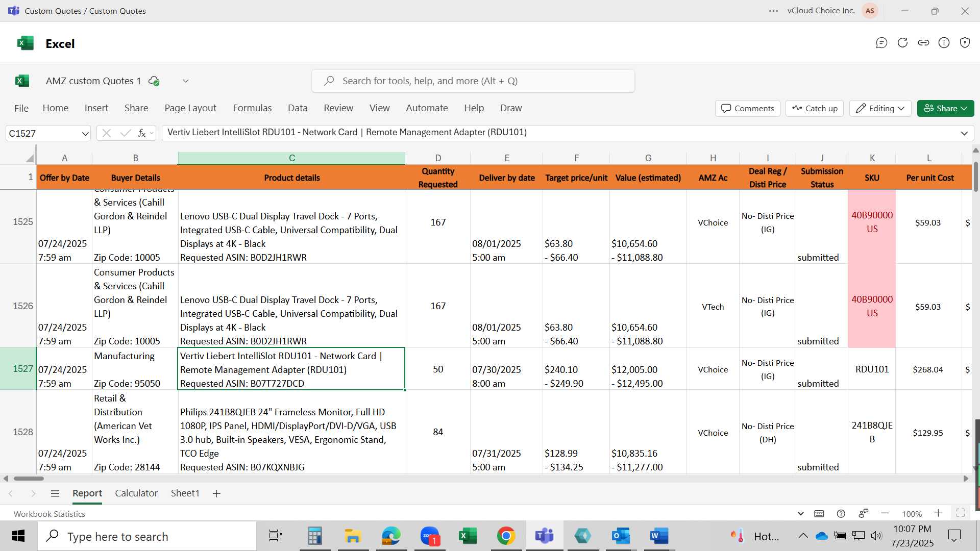Open the tab info icon

tap(944, 43)
